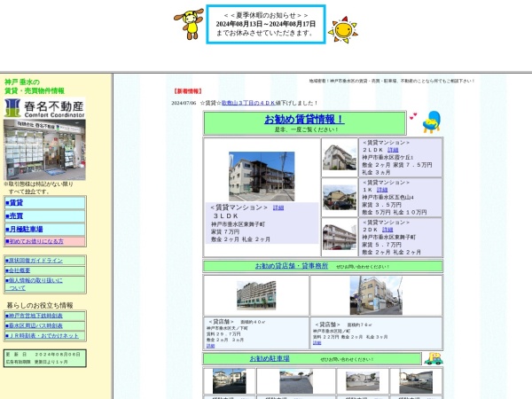Screen dimensions: 532x399
Task: Open the 4DK price reduction news link
Action: coord(248,103)
